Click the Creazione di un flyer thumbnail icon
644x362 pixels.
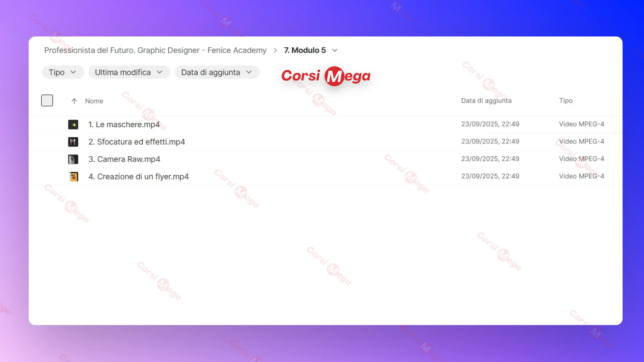point(73,177)
